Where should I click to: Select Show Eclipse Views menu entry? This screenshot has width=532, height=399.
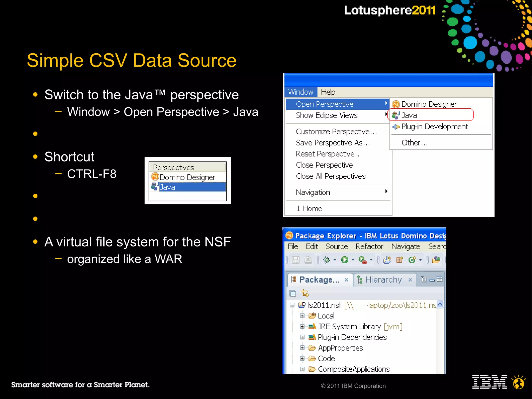[337, 115]
